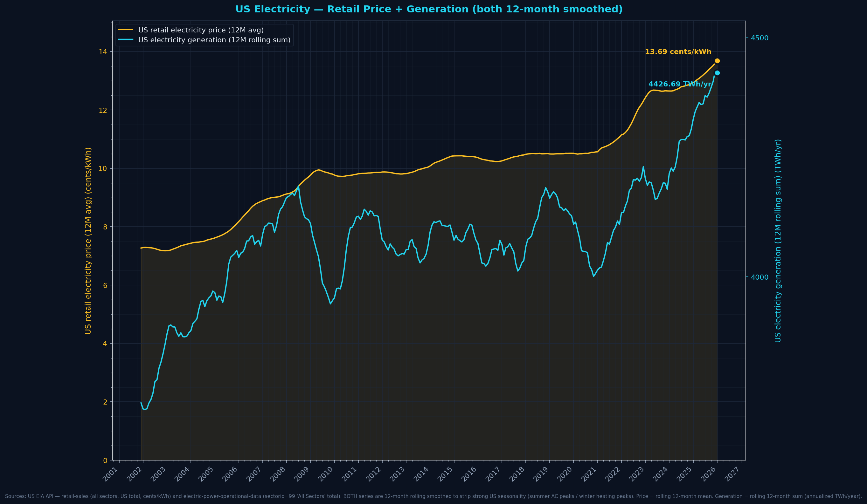Click the 14 tick mark on the left axis
Viewport: 867px width, 504px height.
[108, 52]
